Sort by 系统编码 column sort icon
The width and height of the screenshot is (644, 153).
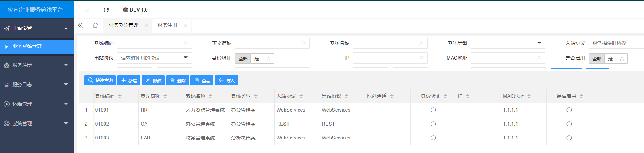tap(120, 96)
